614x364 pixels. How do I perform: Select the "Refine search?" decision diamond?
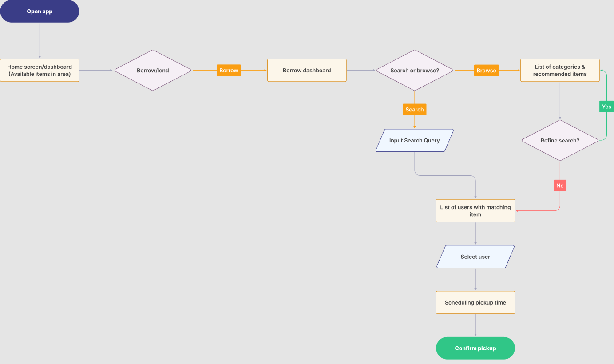tap(560, 141)
